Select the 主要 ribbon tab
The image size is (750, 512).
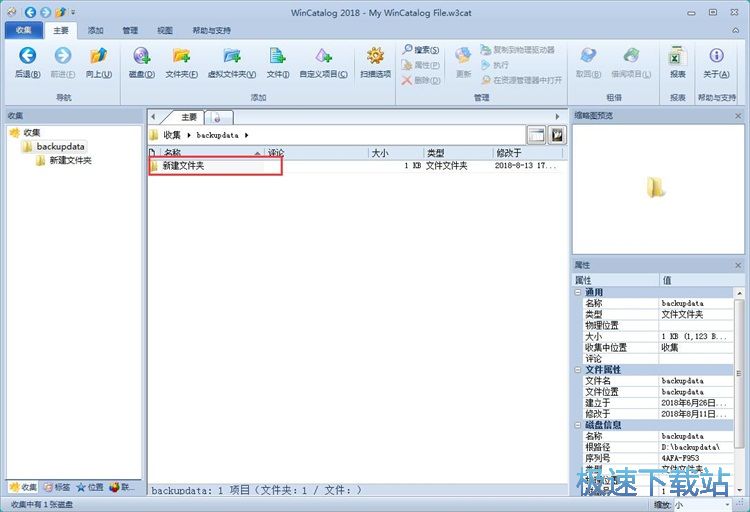(x=61, y=30)
